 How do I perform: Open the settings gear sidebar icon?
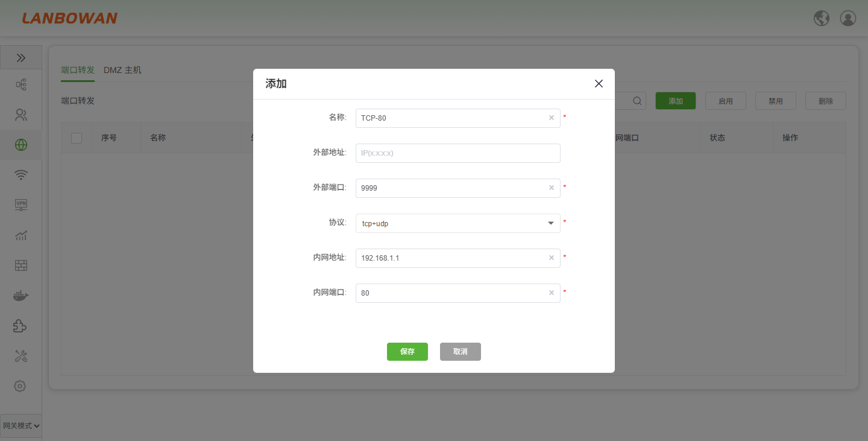[x=20, y=385]
